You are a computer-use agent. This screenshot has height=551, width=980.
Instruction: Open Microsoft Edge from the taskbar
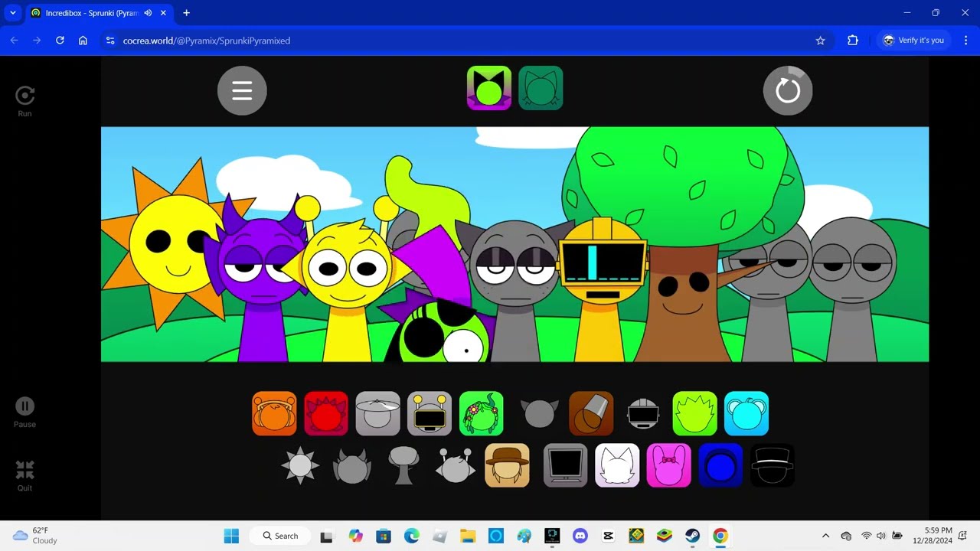click(x=412, y=536)
